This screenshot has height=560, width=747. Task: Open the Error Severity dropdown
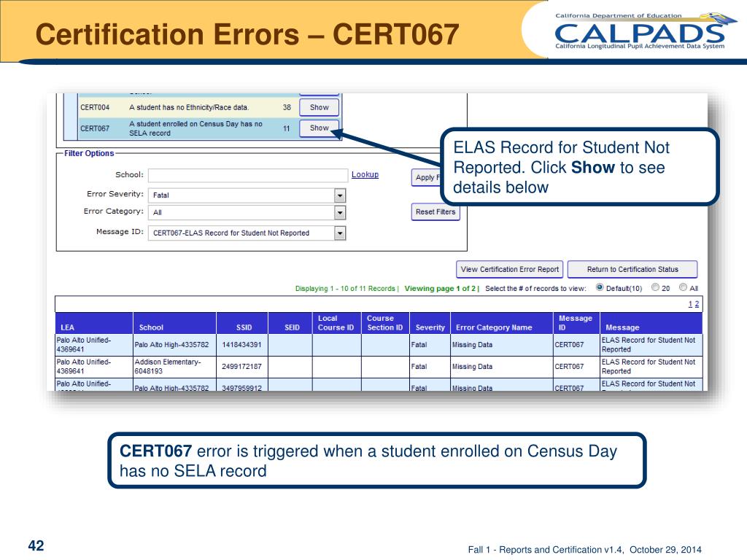(340, 195)
